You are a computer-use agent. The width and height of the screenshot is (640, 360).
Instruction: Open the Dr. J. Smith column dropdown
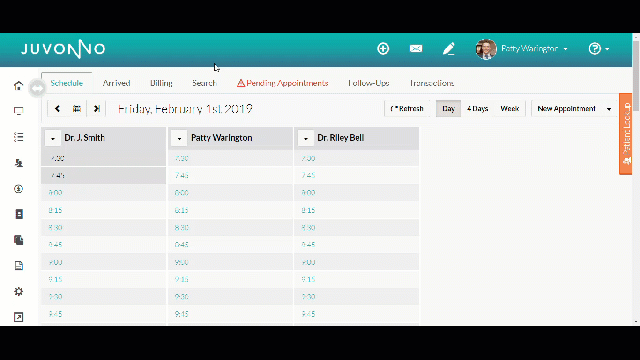click(x=53, y=138)
